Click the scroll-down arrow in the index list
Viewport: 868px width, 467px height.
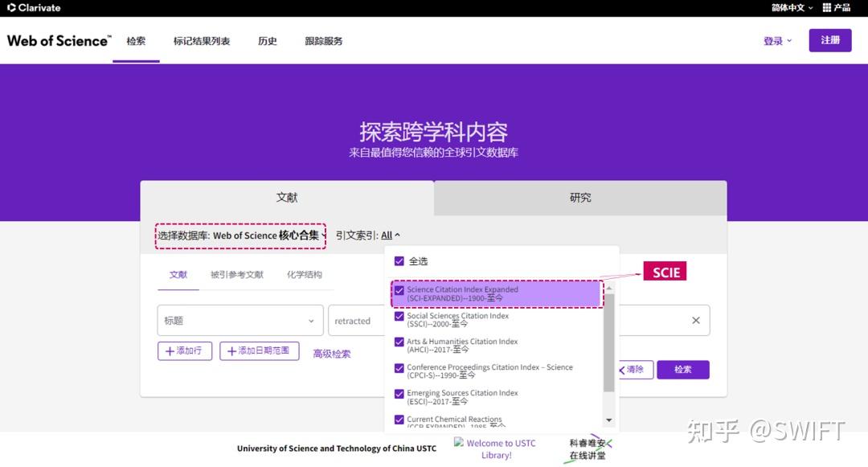click(609, 420)
